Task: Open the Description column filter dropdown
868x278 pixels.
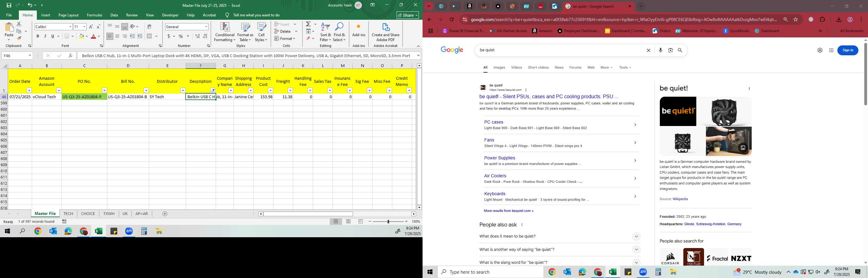Action: coord(213,91)
